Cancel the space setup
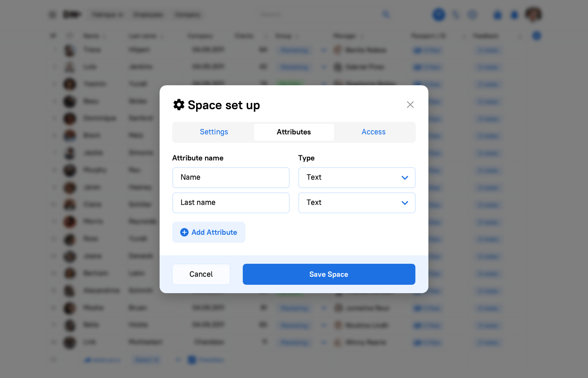Screen dimensions: 588x378 pos(201,274)
